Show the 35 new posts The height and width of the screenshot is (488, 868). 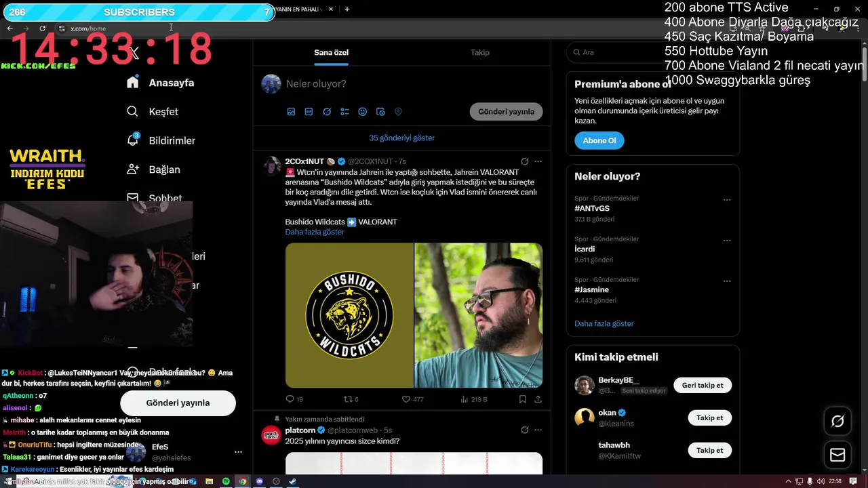coord(402,138)
